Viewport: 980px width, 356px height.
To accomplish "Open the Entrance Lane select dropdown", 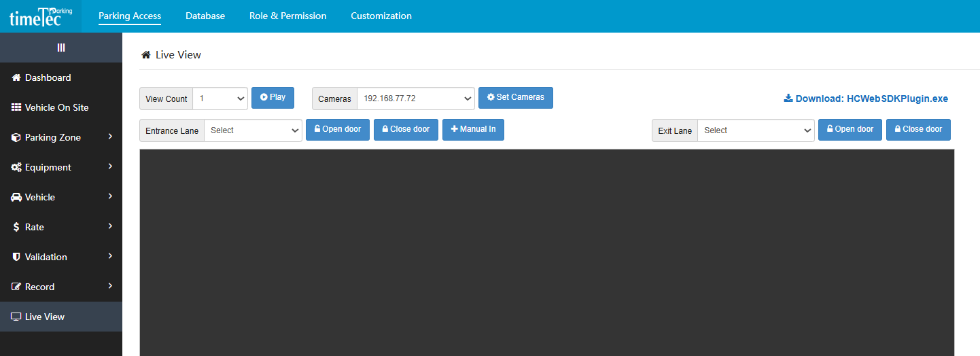I will coord(253,130).
